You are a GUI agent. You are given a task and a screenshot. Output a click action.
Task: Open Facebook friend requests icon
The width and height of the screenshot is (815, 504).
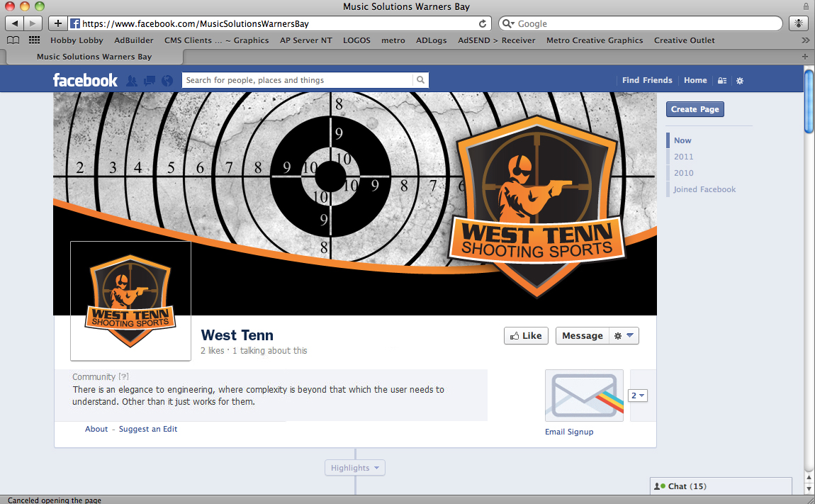(x=132, y=81)
